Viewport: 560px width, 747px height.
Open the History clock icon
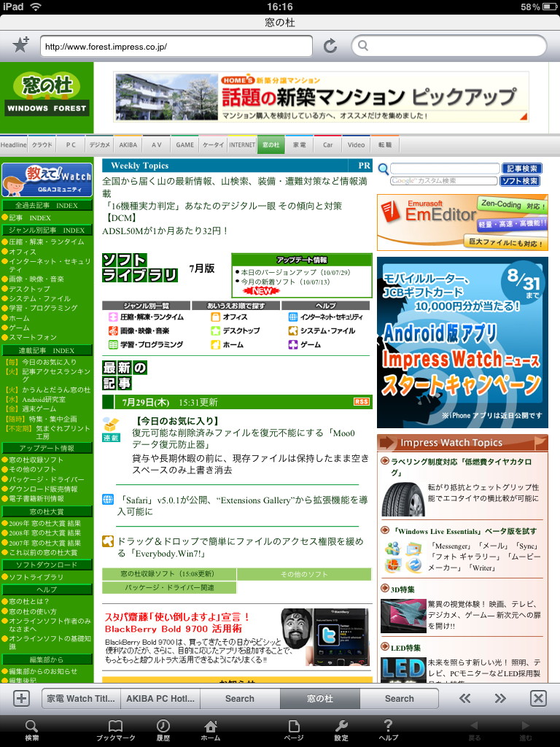tap(163, 729)
